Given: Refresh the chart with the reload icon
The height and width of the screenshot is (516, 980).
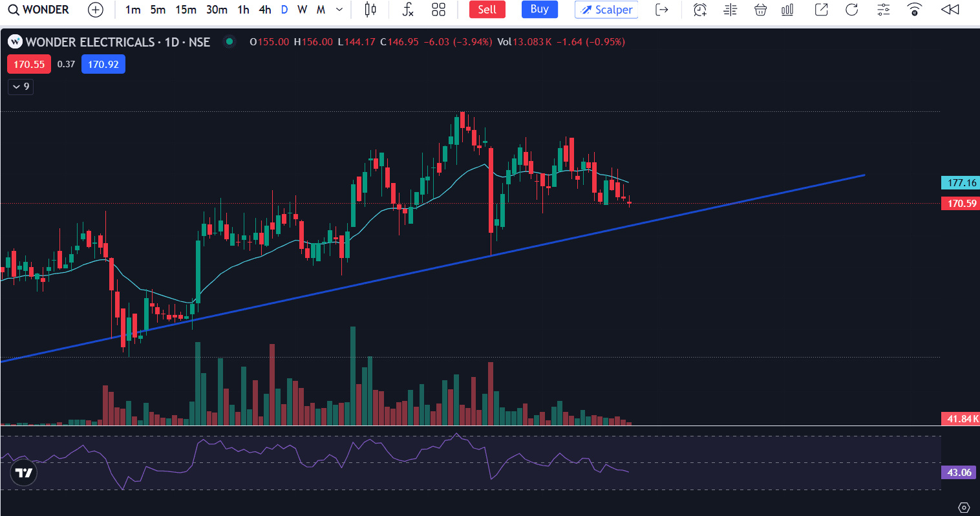Looking at the screenshot, I should click(x=852, y=10).
